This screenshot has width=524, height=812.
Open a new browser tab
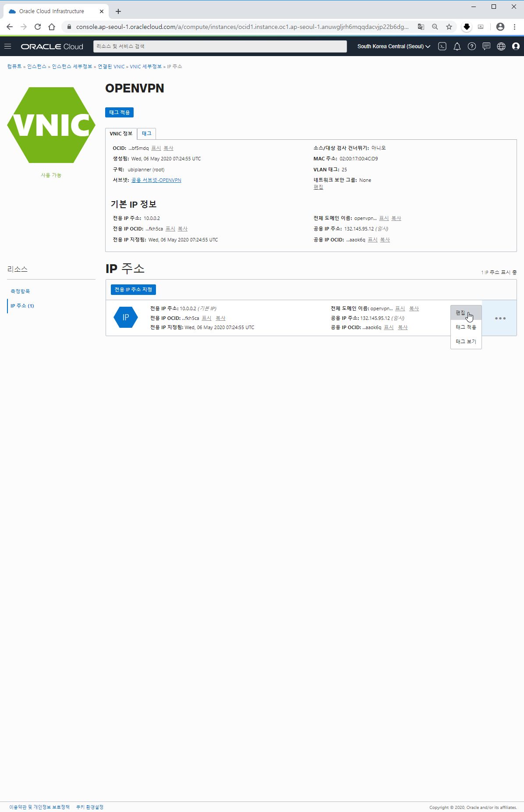pos(118,11)
